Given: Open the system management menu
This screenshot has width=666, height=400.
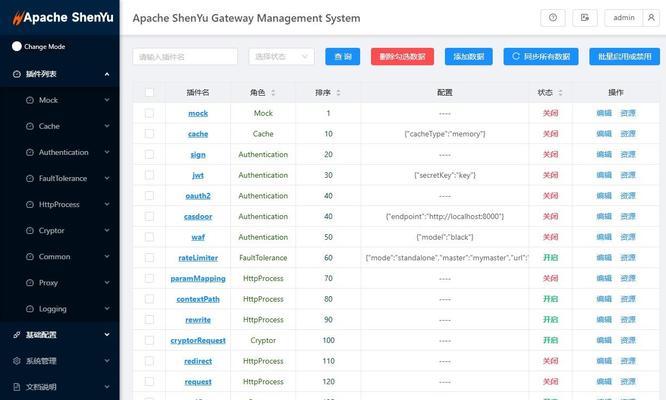Looking at the screenshot, I should 59,361.
